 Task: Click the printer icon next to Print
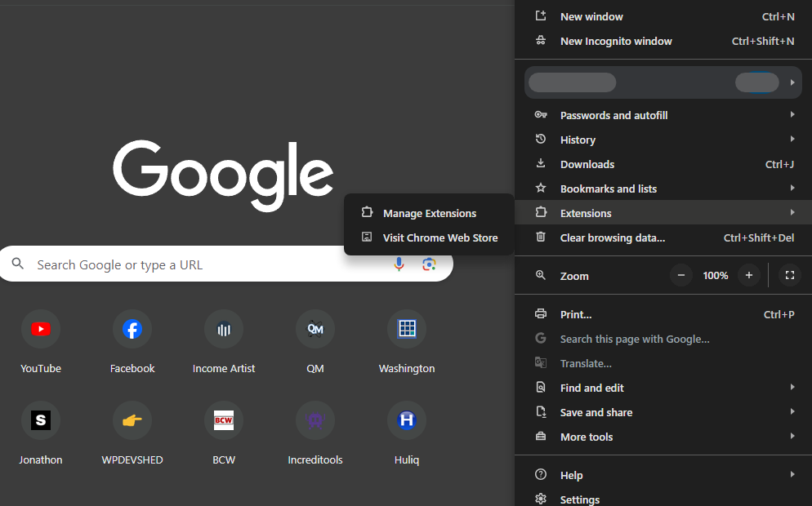coord(541,313)
